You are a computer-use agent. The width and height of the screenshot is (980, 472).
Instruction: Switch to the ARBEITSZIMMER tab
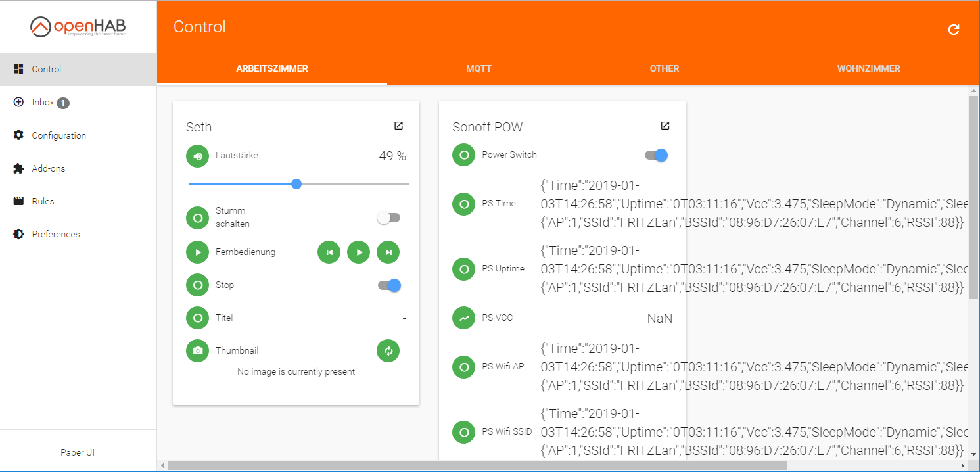click(x=272, y=68)
